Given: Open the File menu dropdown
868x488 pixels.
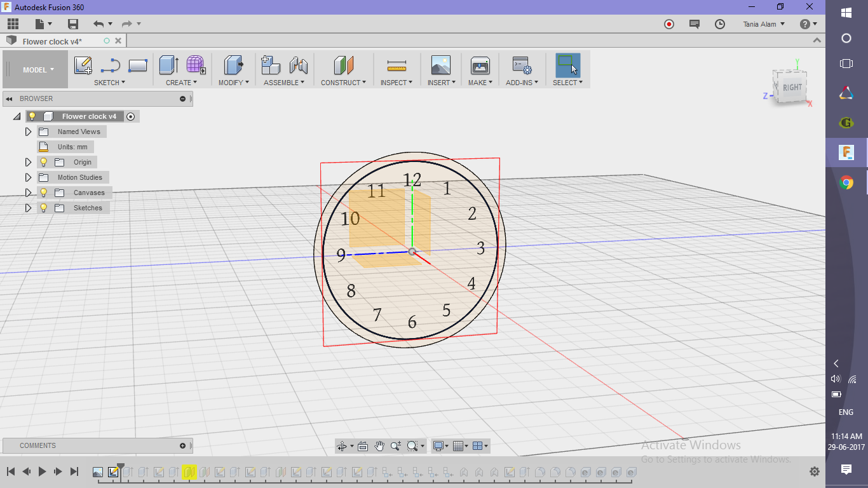Looking at the screenshot, I should pyautogui.click(x=44, y=24).
